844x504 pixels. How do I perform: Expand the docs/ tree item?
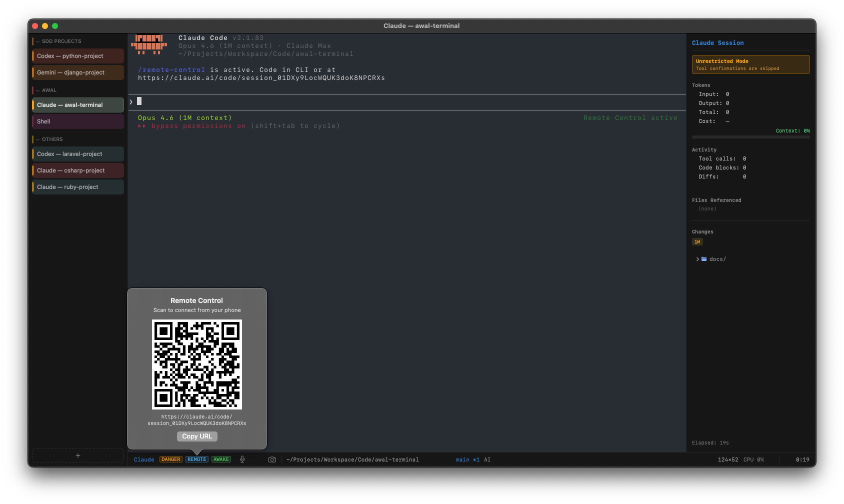coord(697,259)
